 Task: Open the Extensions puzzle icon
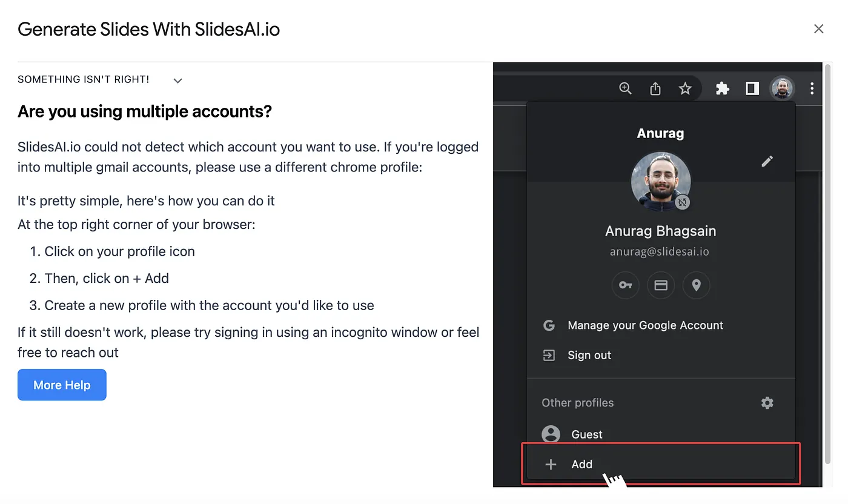[723, 89]
